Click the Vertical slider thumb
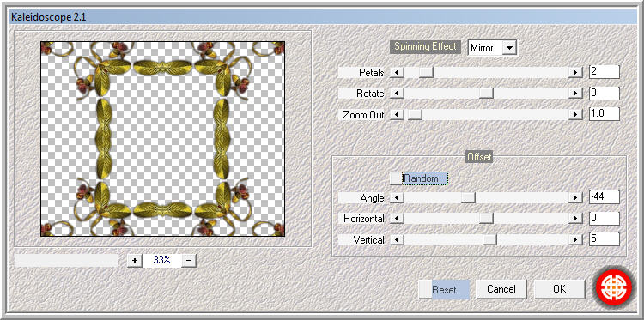This screenshot has width=644, height=320. [x=489, y=240]
